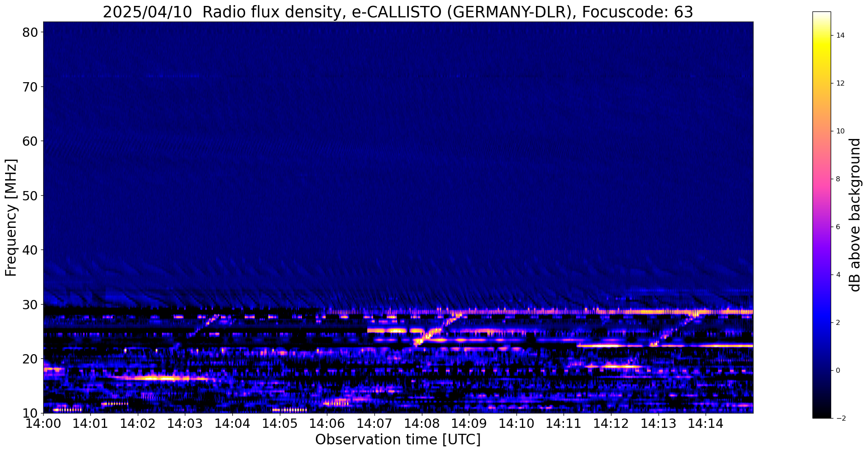Click the colorbar tick label 8

(x=838, y=179)
